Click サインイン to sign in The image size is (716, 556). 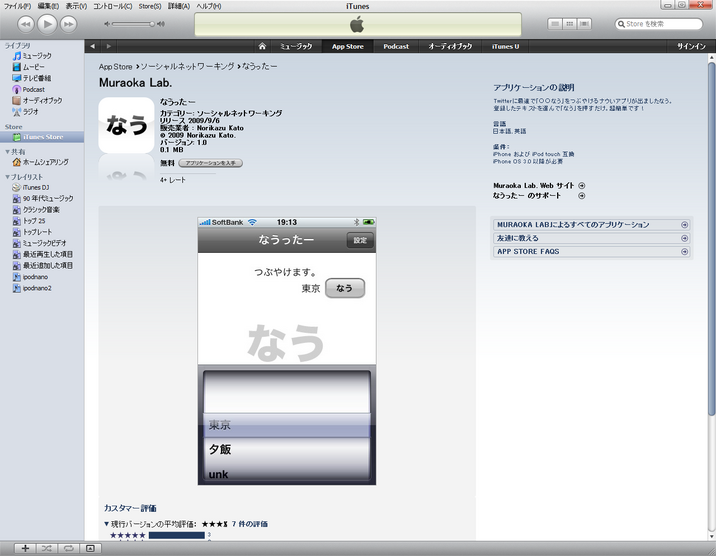[x=691, y=46]
